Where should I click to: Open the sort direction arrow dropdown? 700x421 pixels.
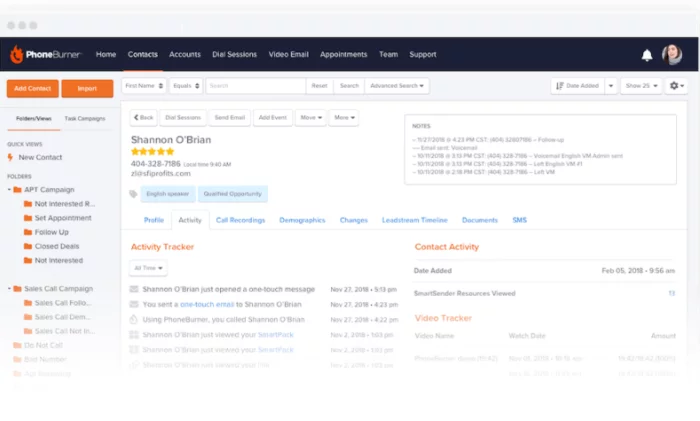pyautogui.click(x=611, y=86)
